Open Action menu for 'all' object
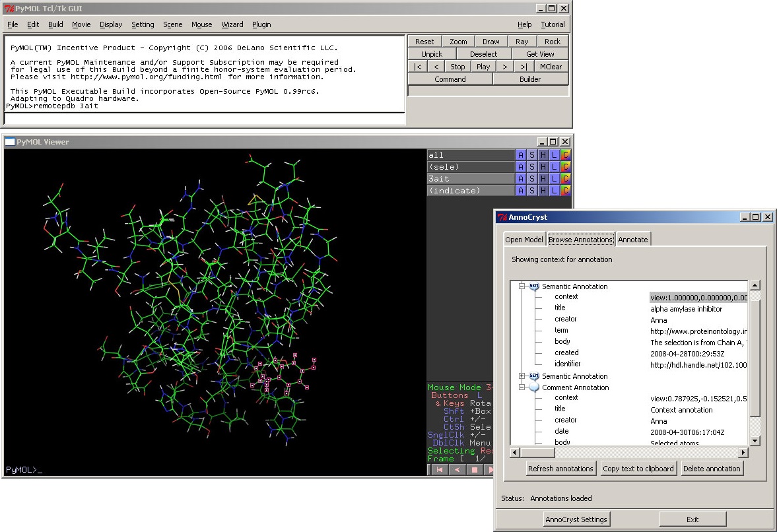Viewport: 777px width, 532px height. click(520, 155)
